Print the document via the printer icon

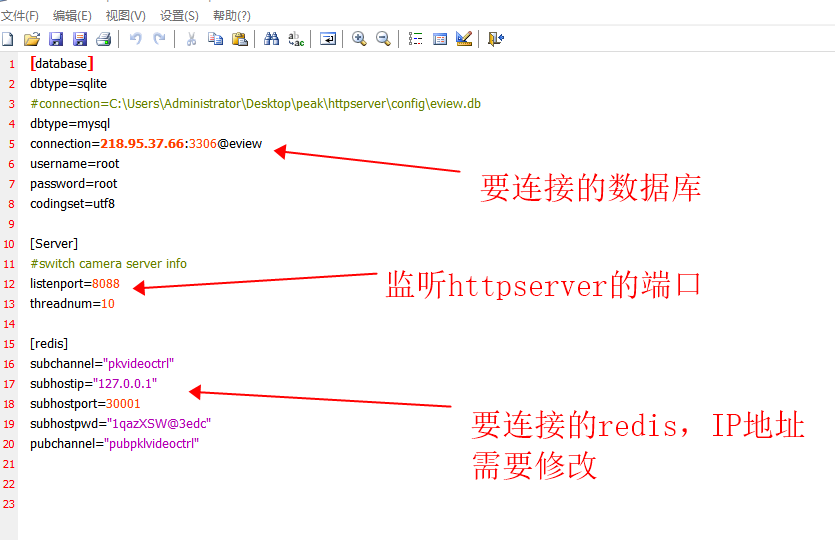pos(104,39)
